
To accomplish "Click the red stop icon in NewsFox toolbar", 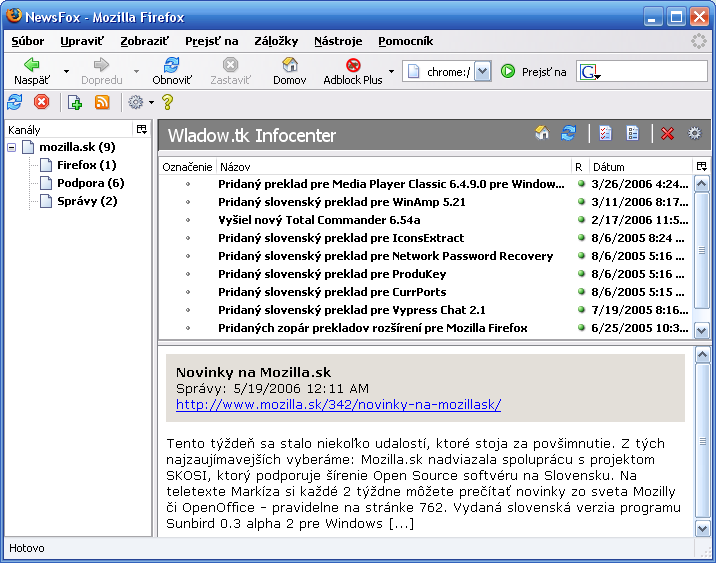I will (x=42, y=101).
